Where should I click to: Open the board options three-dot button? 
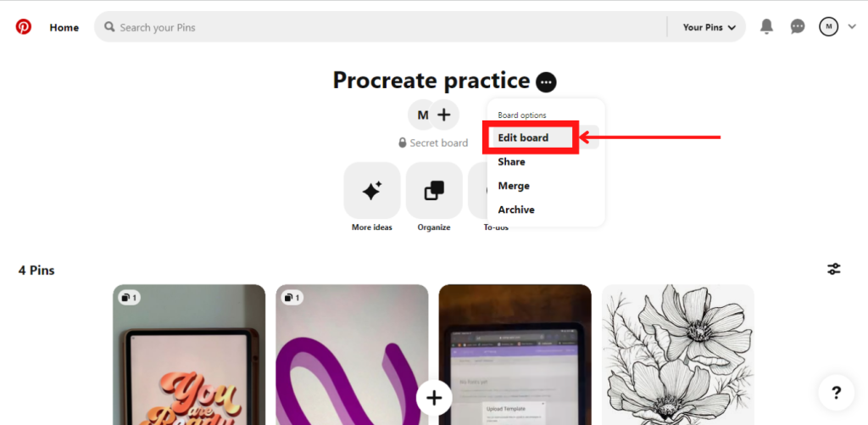click(546, 82)
